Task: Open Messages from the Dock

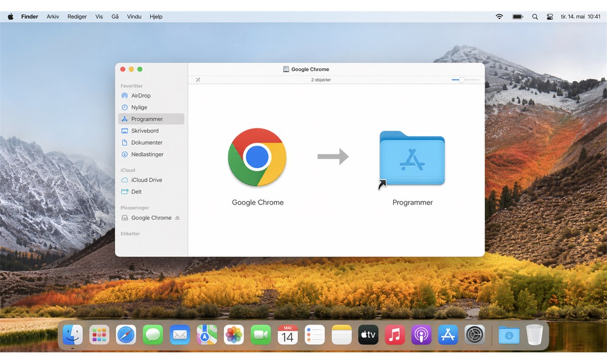Action: pyautogui.click(x=153, y=335)
